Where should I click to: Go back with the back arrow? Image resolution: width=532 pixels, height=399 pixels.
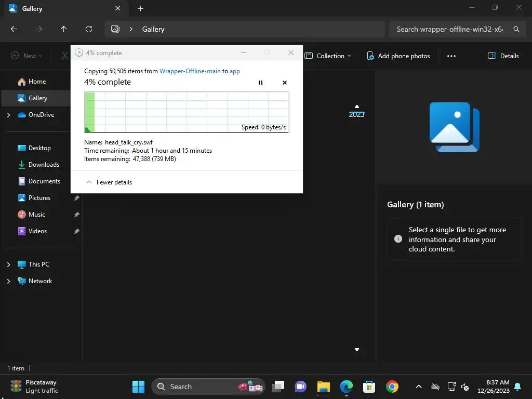click(x=14, y=29)
